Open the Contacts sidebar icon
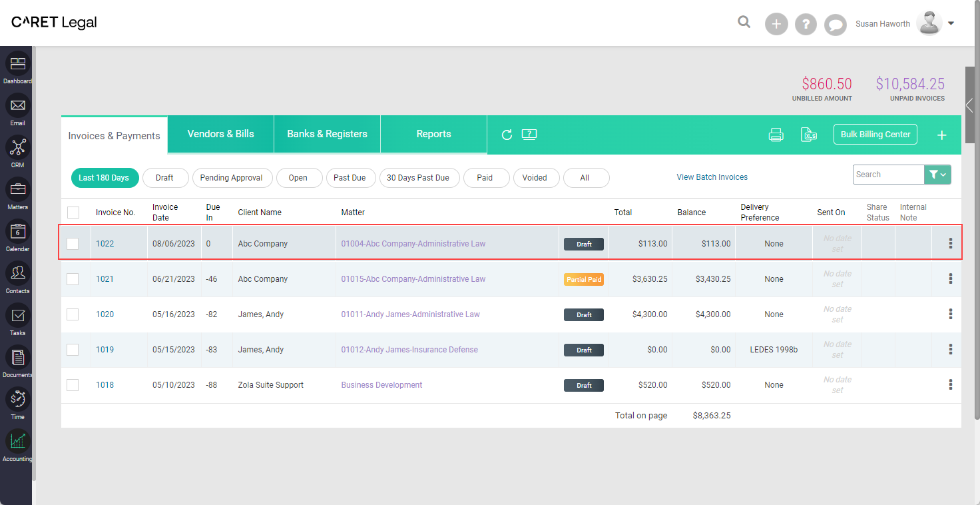Image resolution: width=980 pixels, height=505 pixels. tap(18, 273)
